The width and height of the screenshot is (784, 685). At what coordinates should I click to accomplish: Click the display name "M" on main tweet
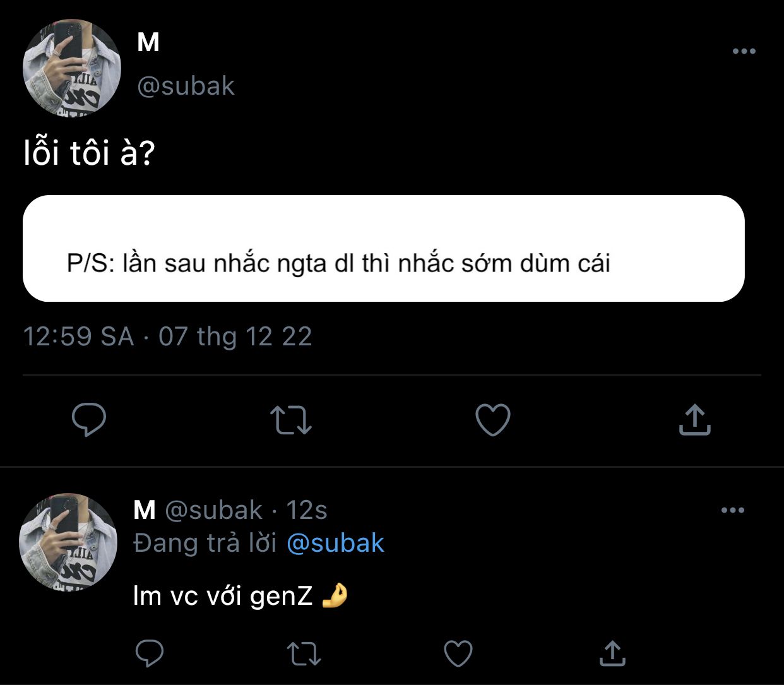[x=148, y=43]
